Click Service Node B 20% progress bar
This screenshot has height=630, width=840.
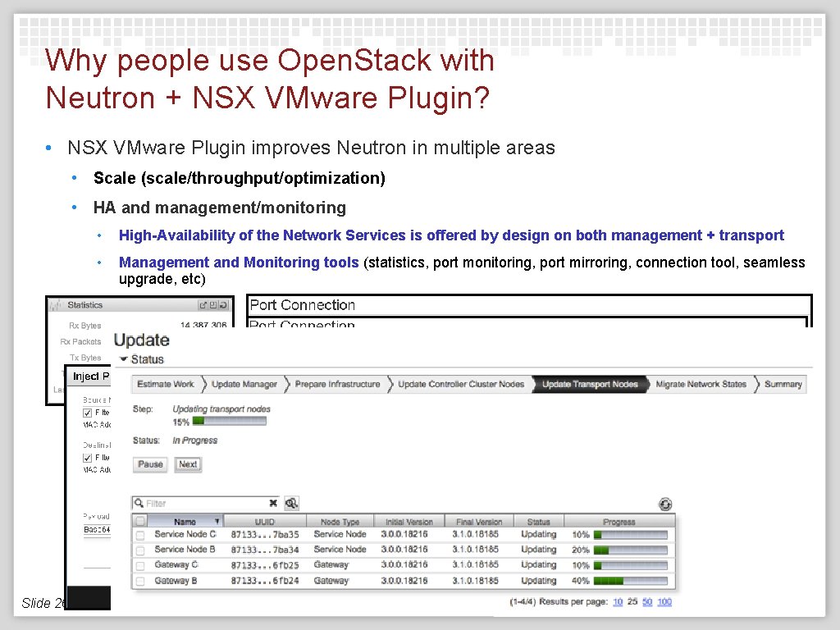click(631, 550)
